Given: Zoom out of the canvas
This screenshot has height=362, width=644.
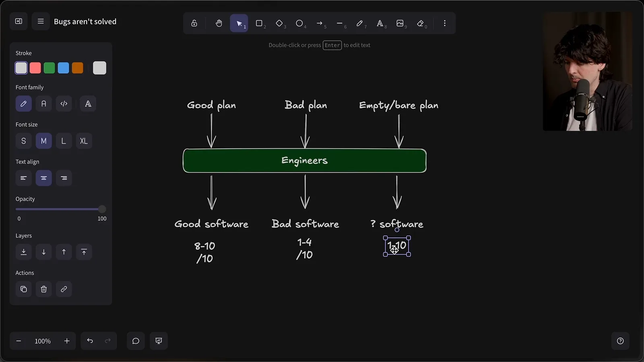Looking at the screenshot, I should 19,341.
